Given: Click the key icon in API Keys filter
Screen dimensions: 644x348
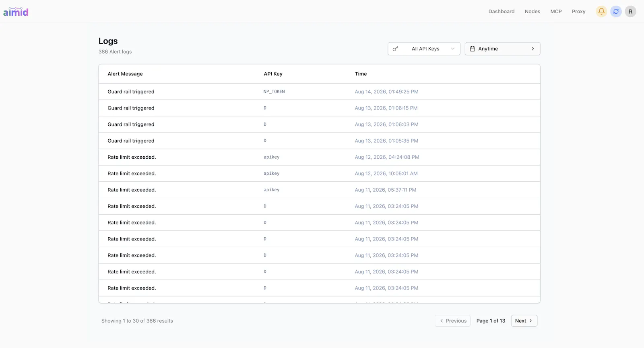Looking at the screenshot, I should (x=395, y=49).
